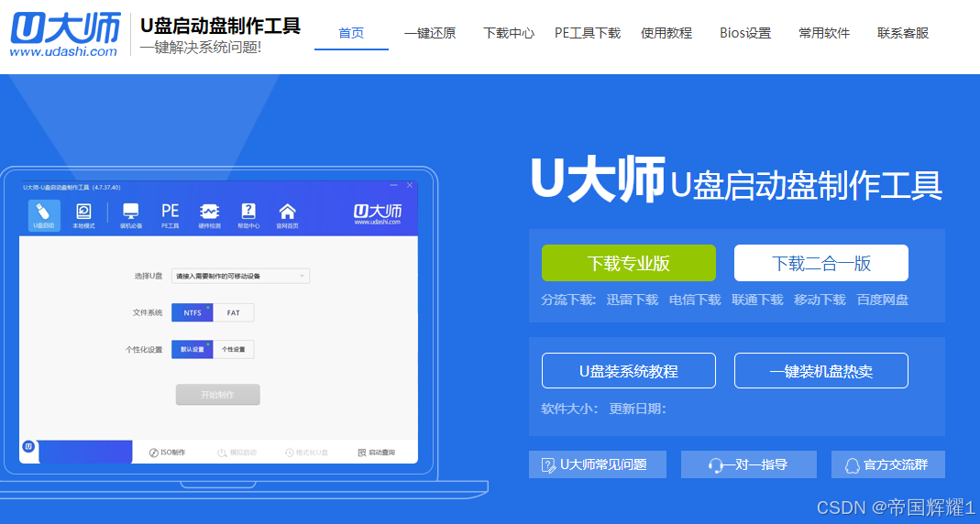Screen dimensions: 980x524
Task: Open 使用教程 in the navigation
Action: tap(666, 33)
